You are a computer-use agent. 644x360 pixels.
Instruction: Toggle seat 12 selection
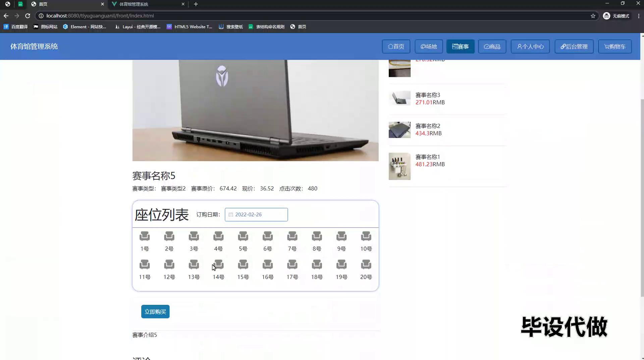pyautogui.click(x=169, y=265)
